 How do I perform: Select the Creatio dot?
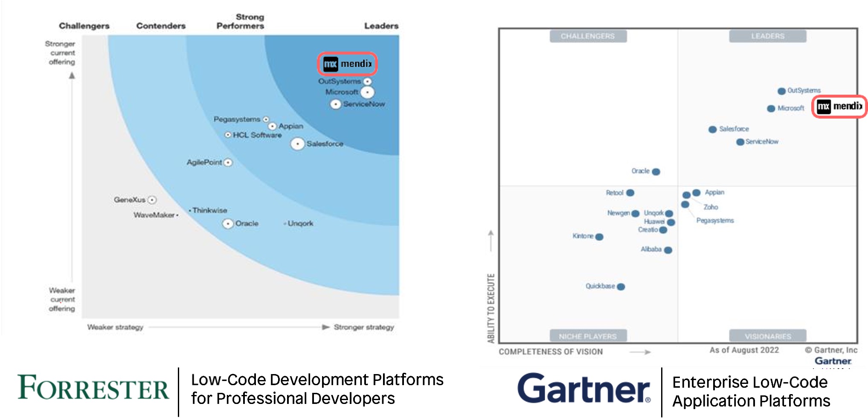tap(663, 230)
